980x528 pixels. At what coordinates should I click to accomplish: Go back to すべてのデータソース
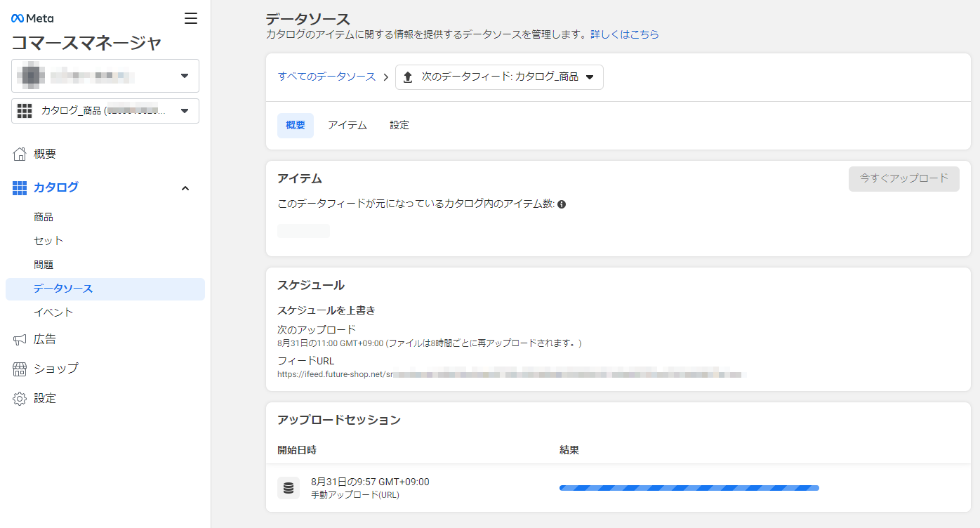click(x=326, y=77)
